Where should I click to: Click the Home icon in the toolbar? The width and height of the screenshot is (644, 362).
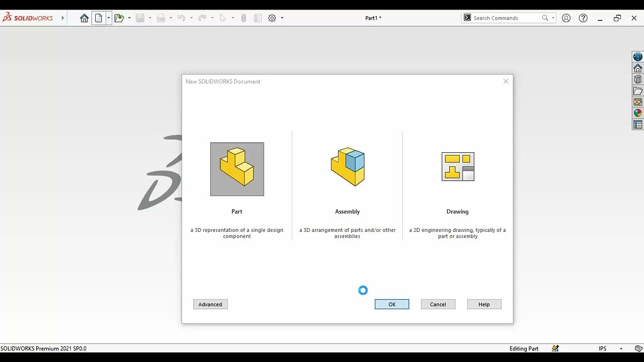coord(84,18)
